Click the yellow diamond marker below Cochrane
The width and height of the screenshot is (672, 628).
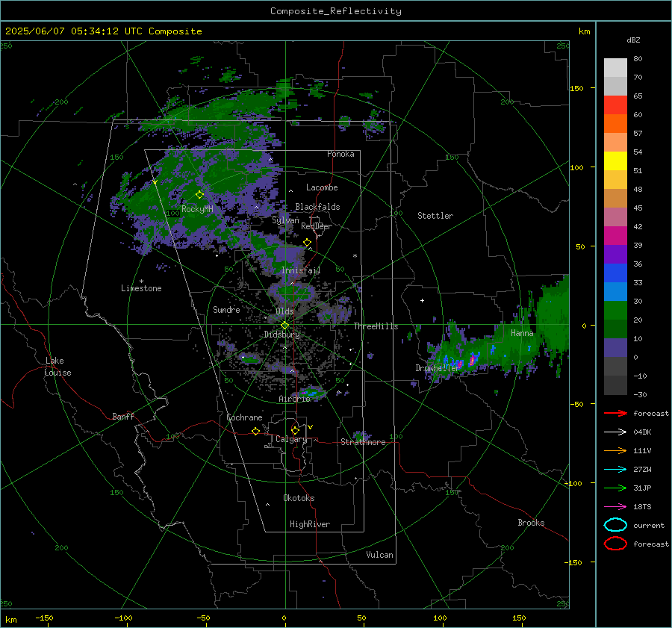(255, 431)
